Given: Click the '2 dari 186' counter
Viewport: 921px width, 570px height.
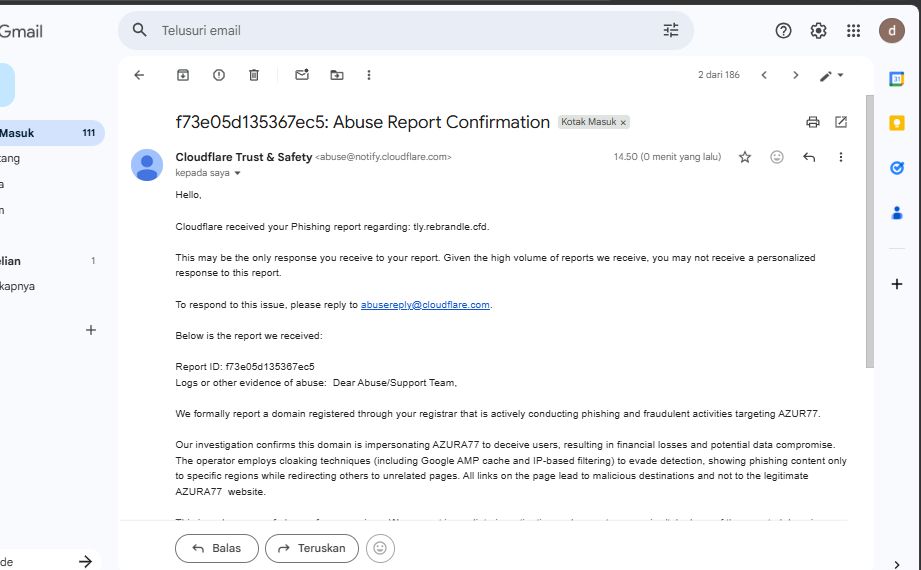Looking at the screenshot, I should [718, 75].
